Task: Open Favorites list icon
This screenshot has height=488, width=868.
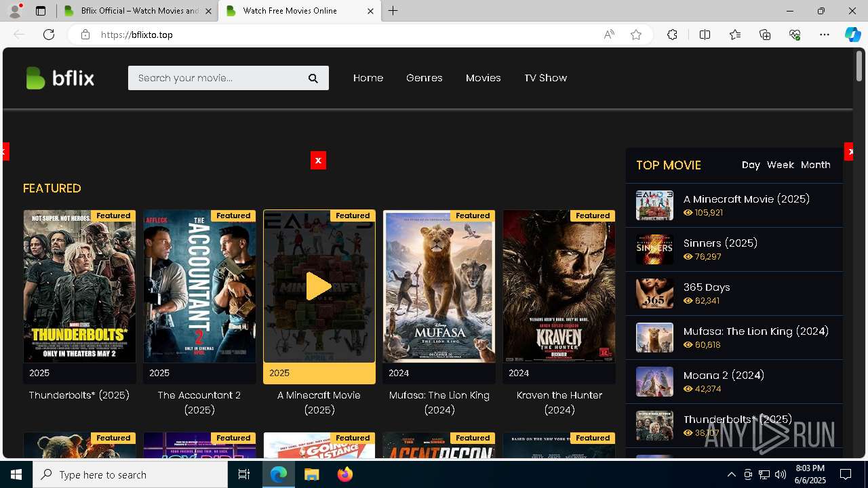Action: (x=735, y=35)
